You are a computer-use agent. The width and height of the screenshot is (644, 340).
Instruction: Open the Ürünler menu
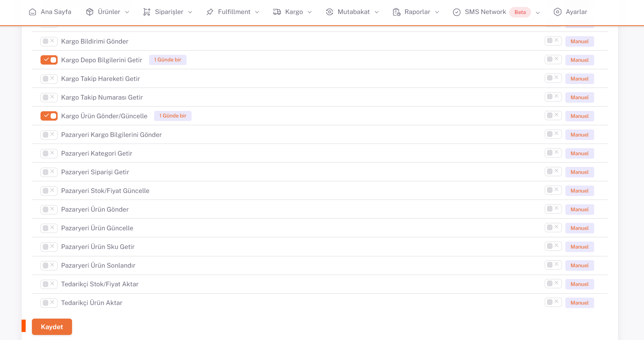point(108,12)
